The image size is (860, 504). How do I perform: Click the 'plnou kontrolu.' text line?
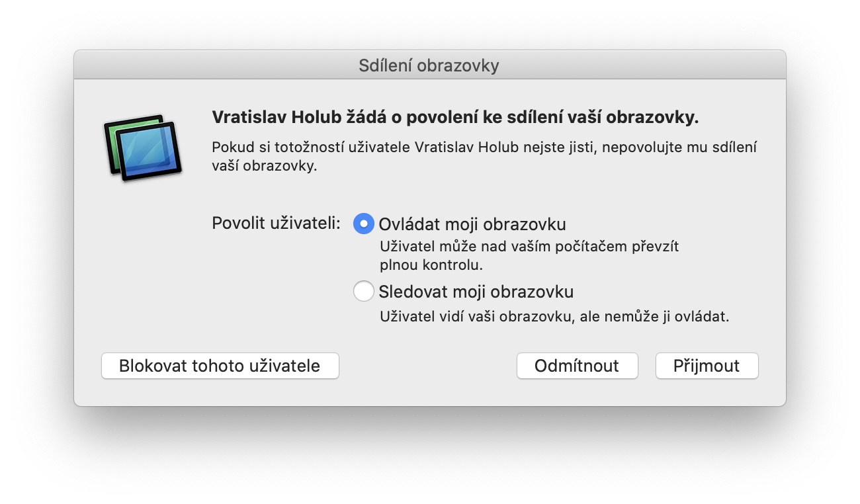click(431, 265)
